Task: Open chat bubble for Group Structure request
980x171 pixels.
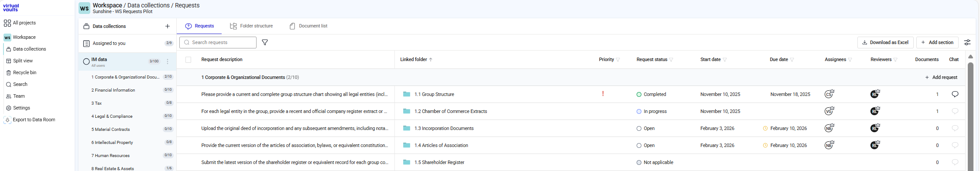Action: pos(955,94)
